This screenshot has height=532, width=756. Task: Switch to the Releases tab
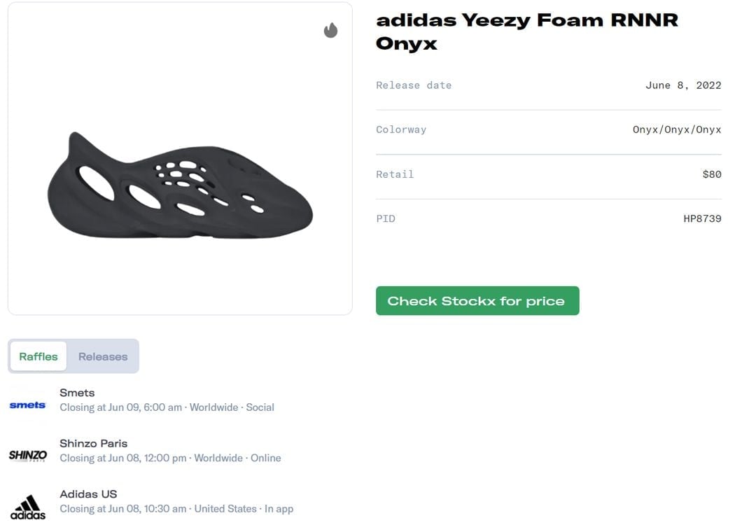(103, 356)
